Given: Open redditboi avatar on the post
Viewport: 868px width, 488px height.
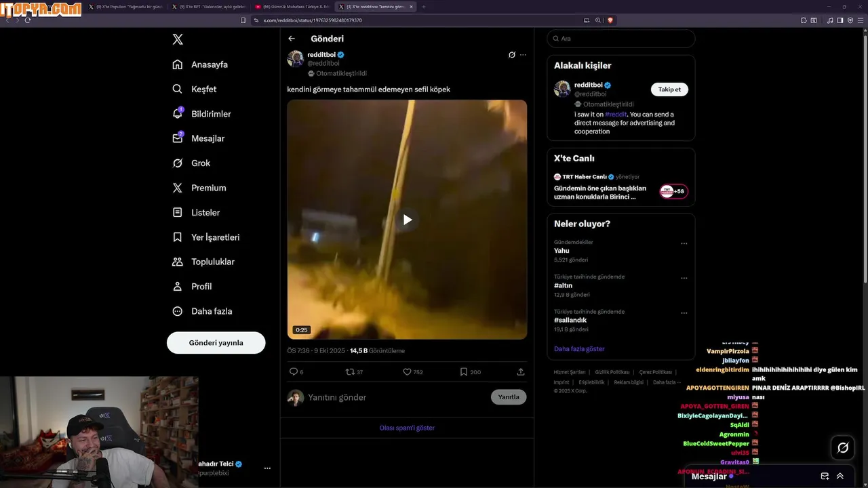Looking at the screenshot, I should pos(296,59).
